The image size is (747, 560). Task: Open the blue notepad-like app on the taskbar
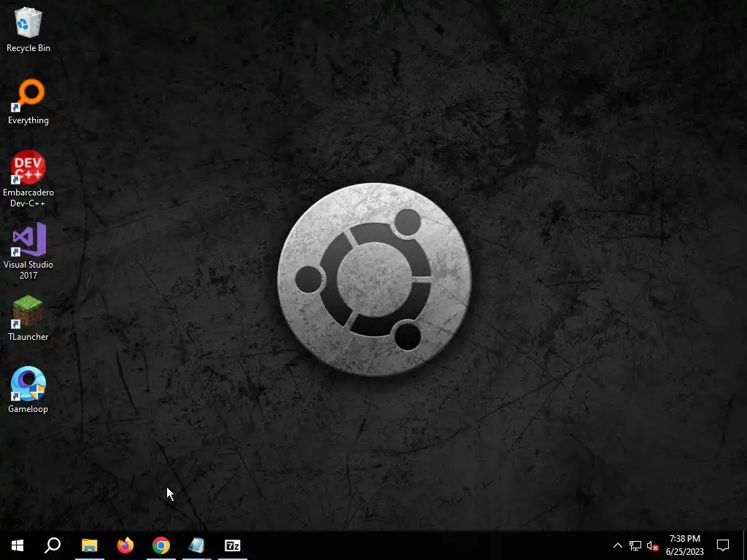point(197,545)
